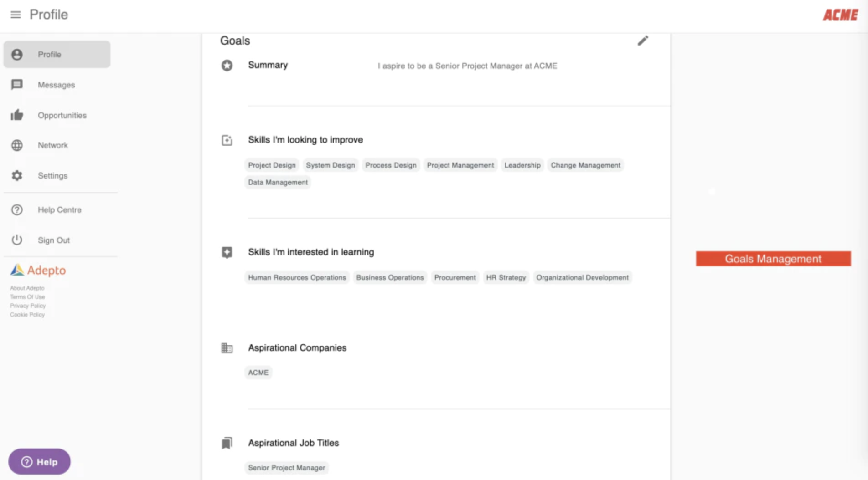Open the Help Centre
The width and height of the screenshot is (868, 480).
pyautogui.click(x=59, y=210)
